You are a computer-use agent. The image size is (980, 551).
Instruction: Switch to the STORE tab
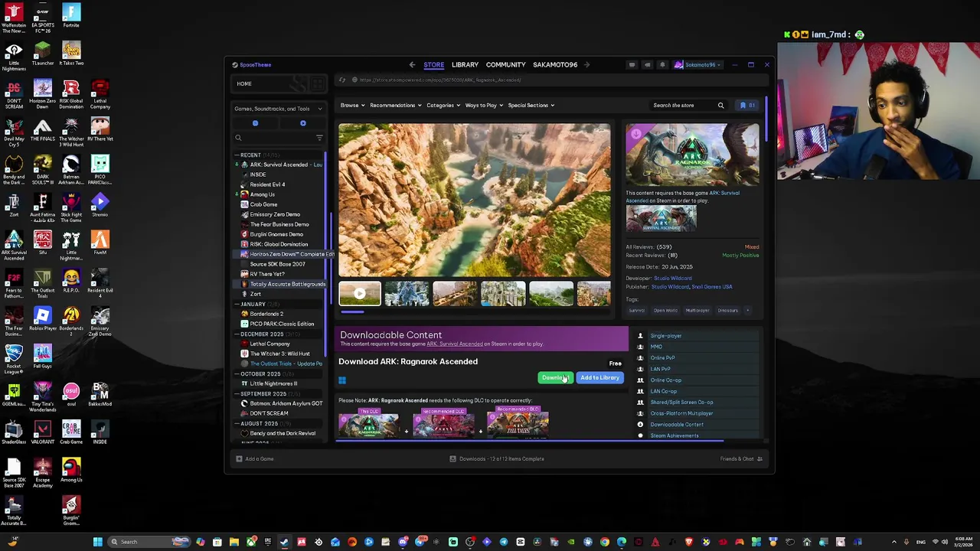click(x=433, y=65)
